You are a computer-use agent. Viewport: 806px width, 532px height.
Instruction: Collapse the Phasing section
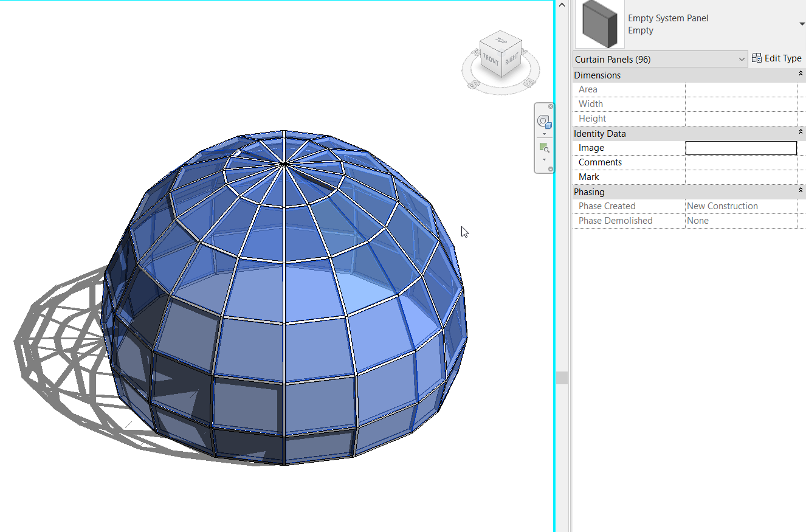(x=801, y=191)
